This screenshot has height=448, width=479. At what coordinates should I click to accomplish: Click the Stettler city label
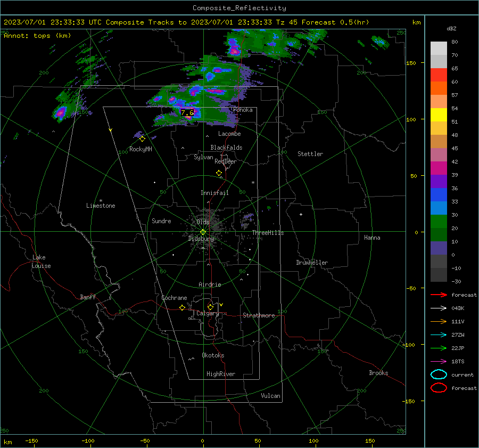[x=310, y=154]
